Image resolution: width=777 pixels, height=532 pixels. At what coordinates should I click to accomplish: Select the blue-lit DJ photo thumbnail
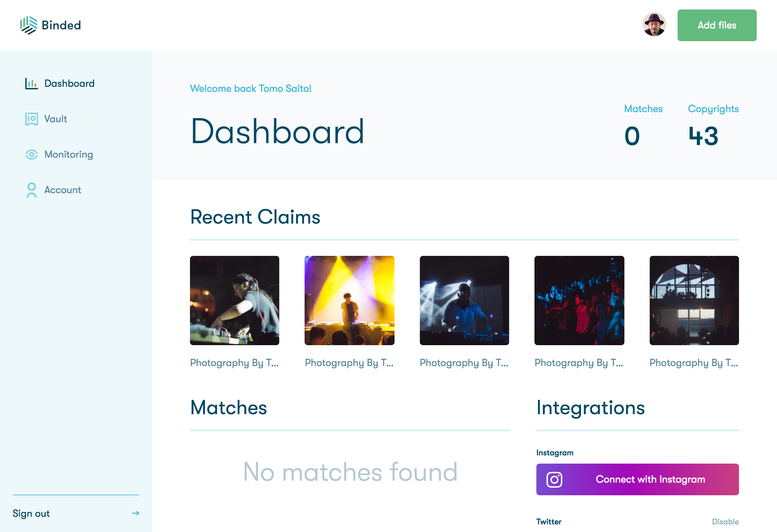[464, 300]
